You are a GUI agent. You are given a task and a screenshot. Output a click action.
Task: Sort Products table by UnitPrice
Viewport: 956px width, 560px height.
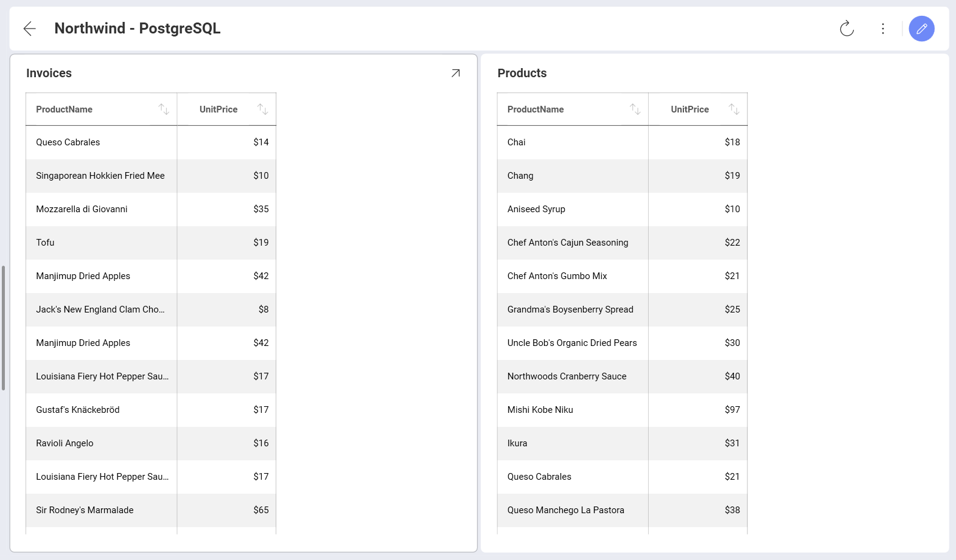pos(734,109)
